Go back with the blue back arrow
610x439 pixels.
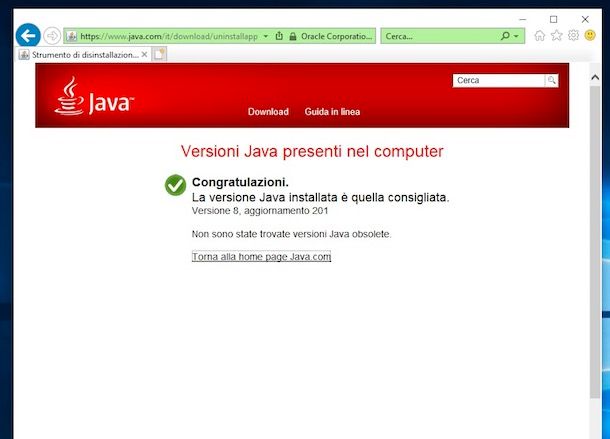(28, 36)
